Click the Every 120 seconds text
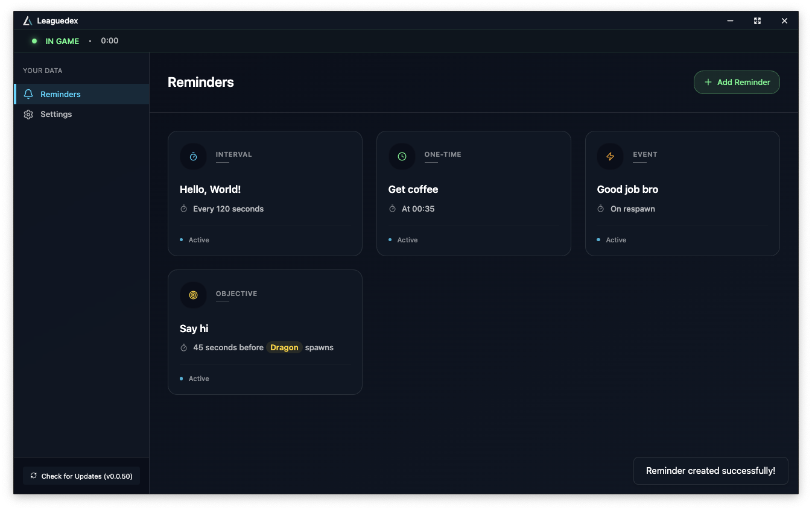The width and height of the screenshot is (812, 510). (229, 209)
